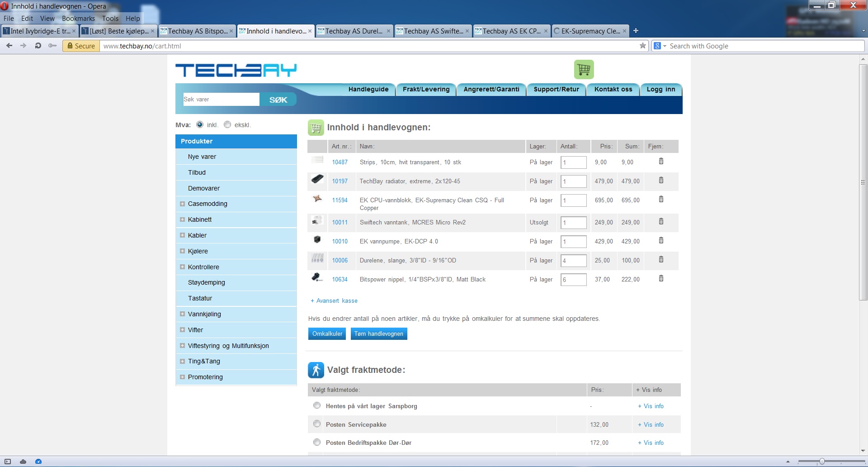Expand Vifter category
Viewport: 868px width, 467px height.
182,330
